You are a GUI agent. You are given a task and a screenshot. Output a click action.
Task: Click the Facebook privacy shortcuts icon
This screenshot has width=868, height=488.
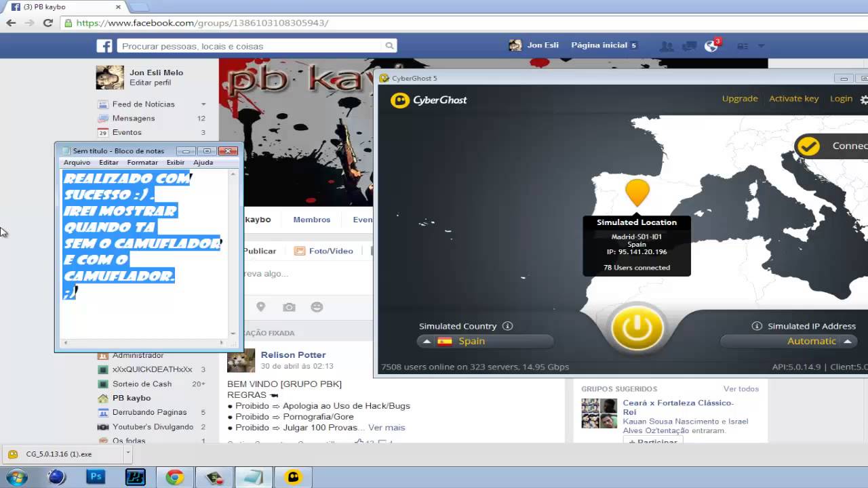click(743, 46)
